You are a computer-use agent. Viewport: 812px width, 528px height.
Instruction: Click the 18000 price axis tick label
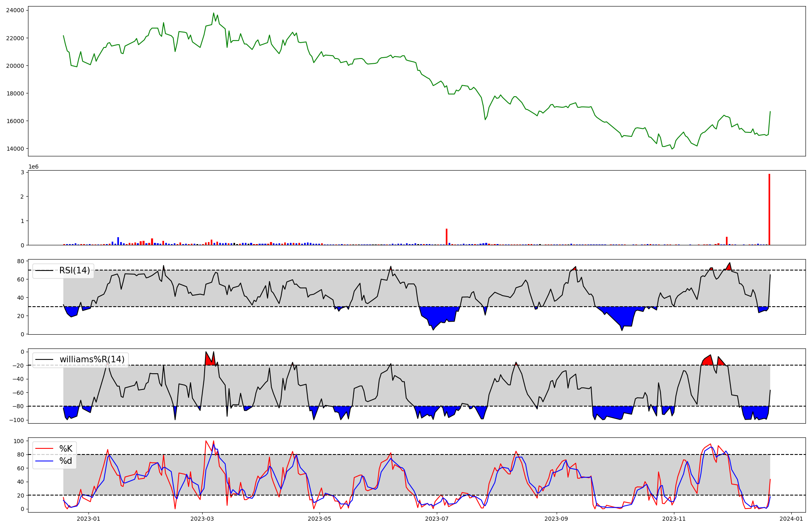point(15,93)
